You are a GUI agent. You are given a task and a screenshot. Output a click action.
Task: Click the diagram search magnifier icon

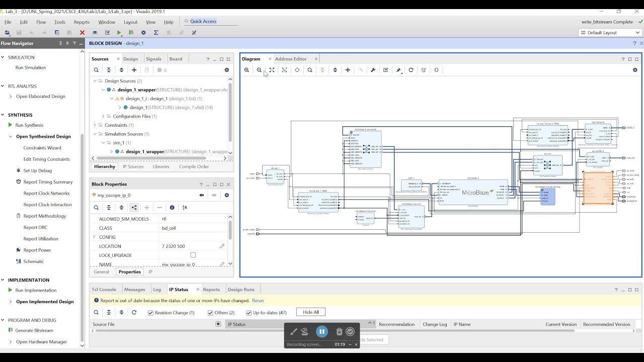coord(310,70)
